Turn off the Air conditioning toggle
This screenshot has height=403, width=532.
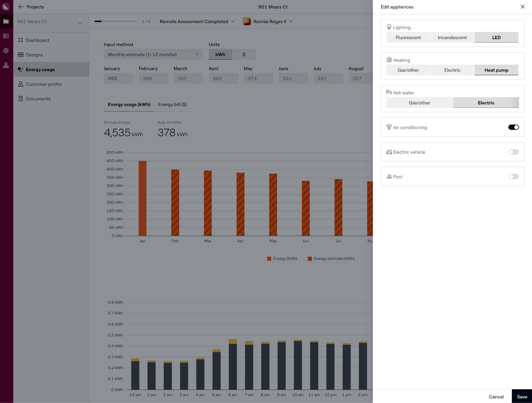pos(513,127)
